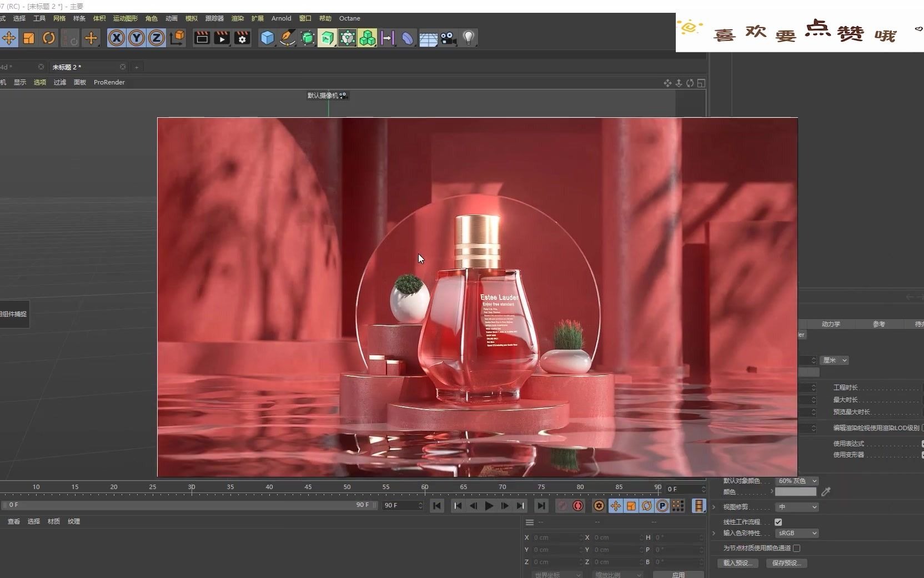Screen dimensions: 924x578
Task: Toggle Point Level Animation dots icon
Action: tap(677, 506)
